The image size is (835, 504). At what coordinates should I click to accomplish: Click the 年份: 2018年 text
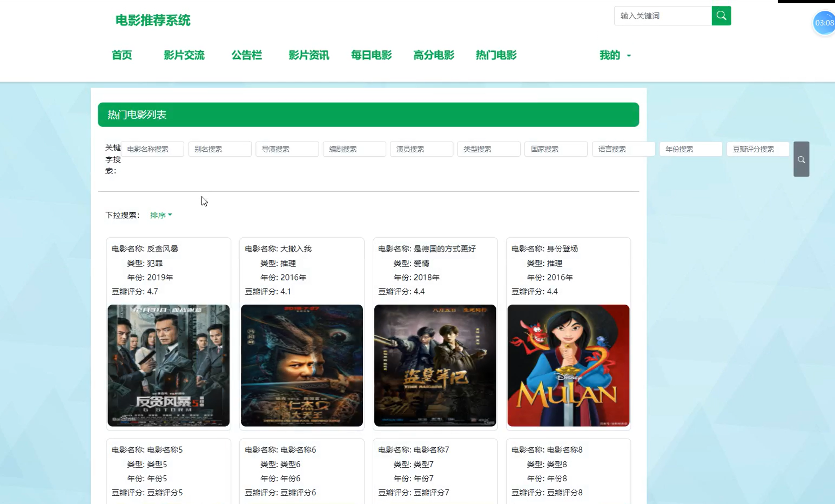pyautogui.click(x=417, y=278)
